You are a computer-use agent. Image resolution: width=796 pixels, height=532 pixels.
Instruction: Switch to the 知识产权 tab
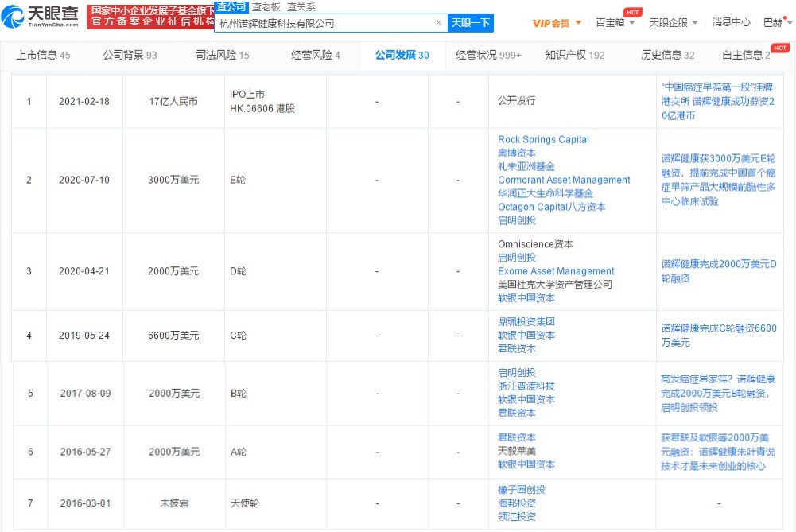pos(574,55)
